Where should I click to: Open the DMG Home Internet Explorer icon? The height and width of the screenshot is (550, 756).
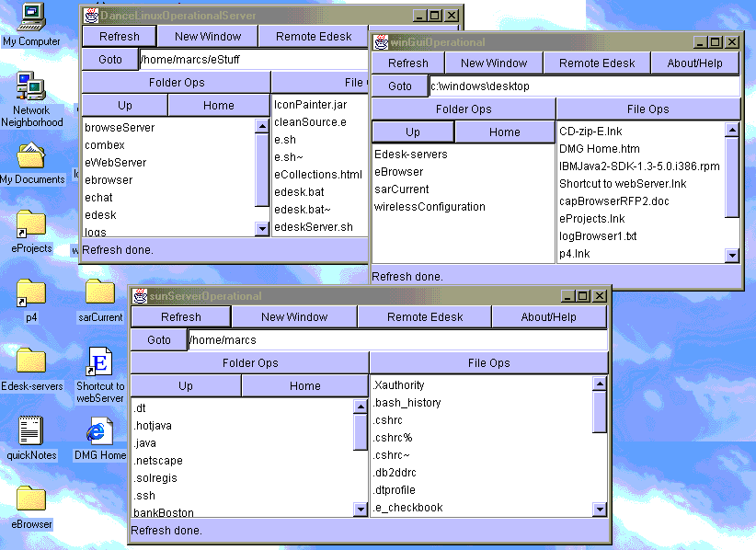[99, 430]
